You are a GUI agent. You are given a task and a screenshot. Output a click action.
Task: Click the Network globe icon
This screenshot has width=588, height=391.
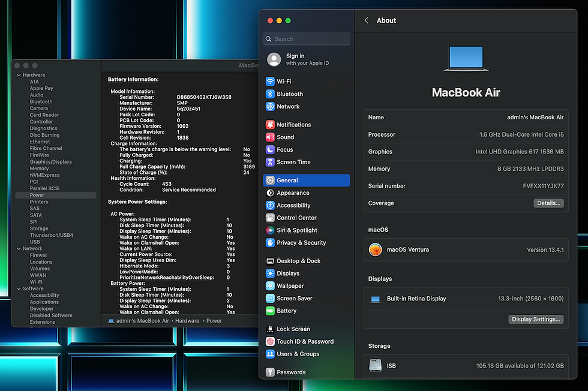click(270, 107)
